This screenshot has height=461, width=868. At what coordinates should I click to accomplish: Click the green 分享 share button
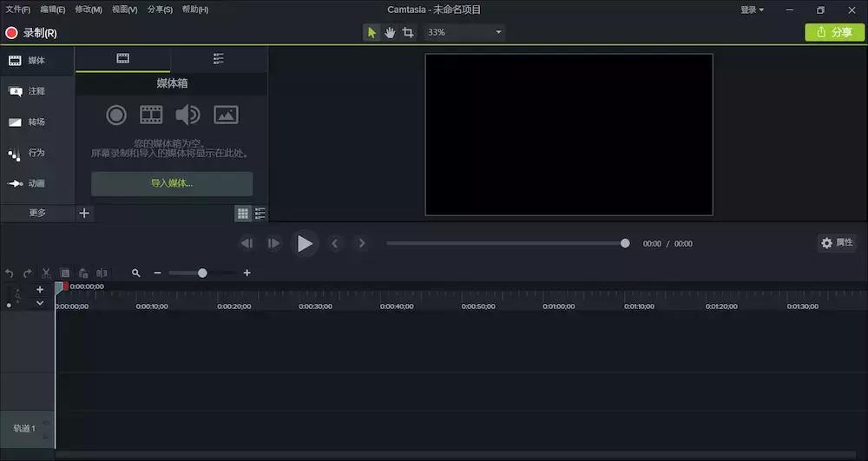pos(835,33)
